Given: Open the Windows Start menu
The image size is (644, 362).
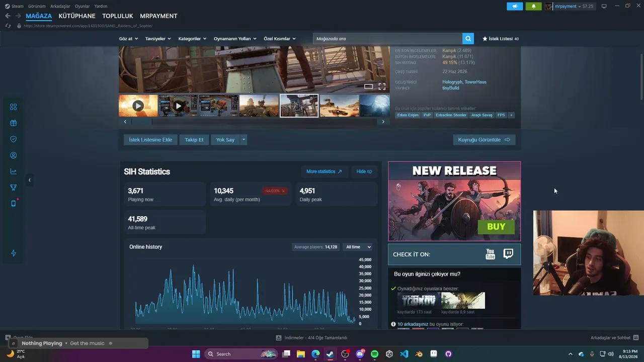Looking at the screenshot, I should [196, 354].
